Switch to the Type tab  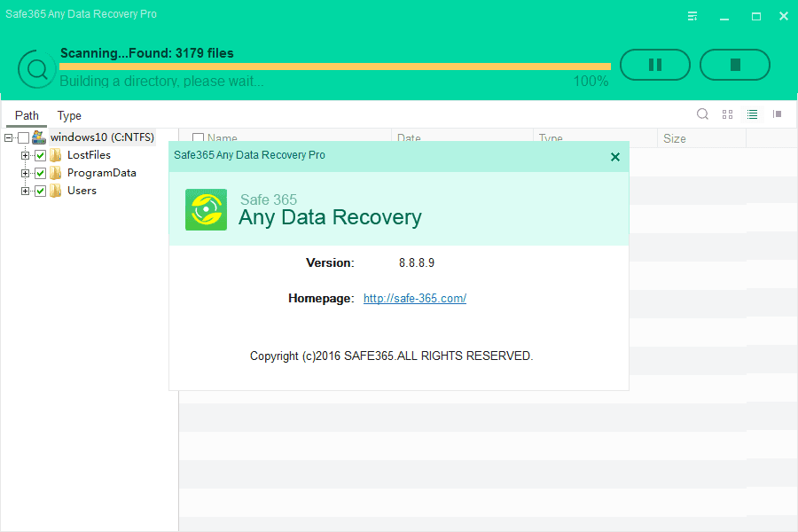[69, 115]
